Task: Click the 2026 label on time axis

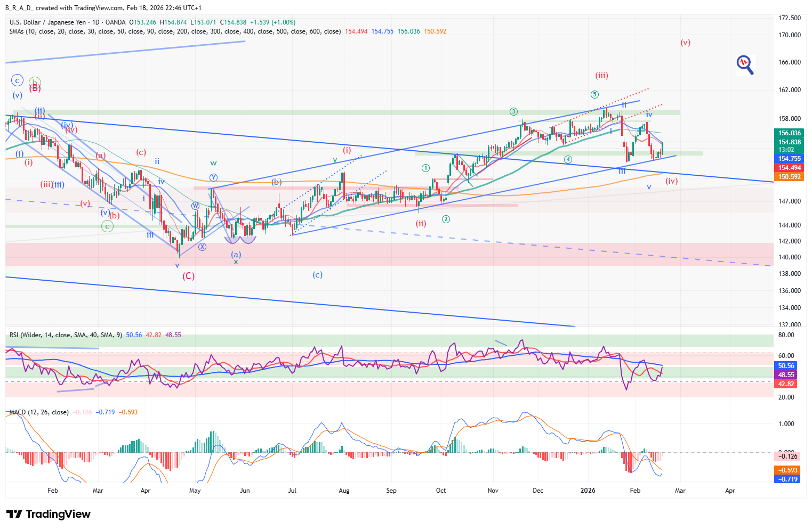Action: click(588, 491)
